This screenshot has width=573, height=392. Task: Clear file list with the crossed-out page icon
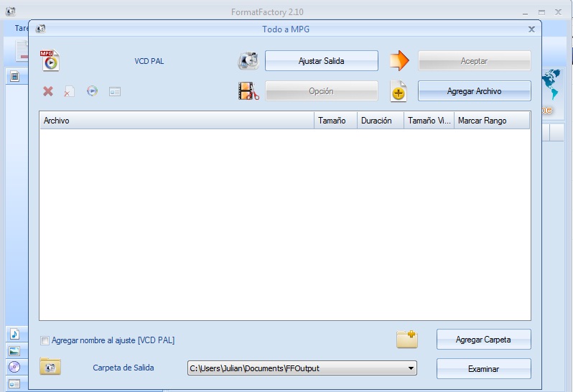point(69,91)
